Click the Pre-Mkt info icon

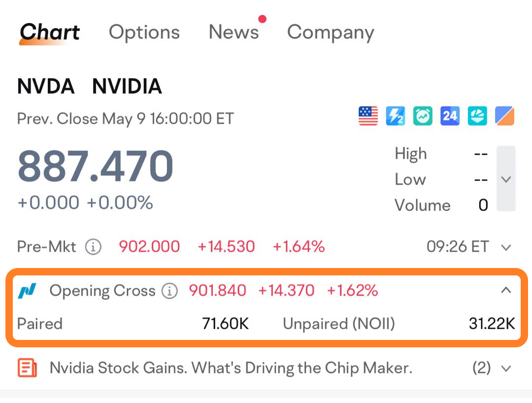pos(93,247)
